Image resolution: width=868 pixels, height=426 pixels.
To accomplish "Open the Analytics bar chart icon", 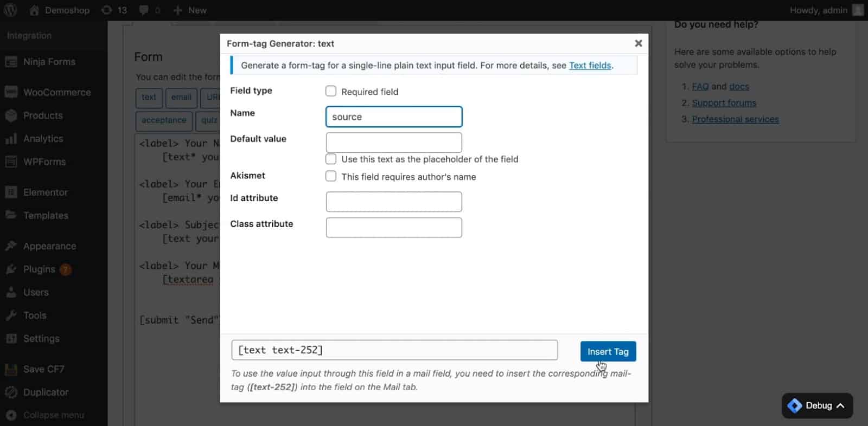I will coord(11,139).
